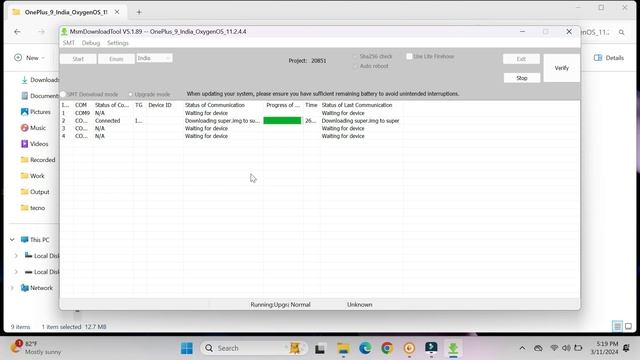Open the Windows Start menu
Image resolution: width=640 pixels, height=360 pixels.
(187, 348)
